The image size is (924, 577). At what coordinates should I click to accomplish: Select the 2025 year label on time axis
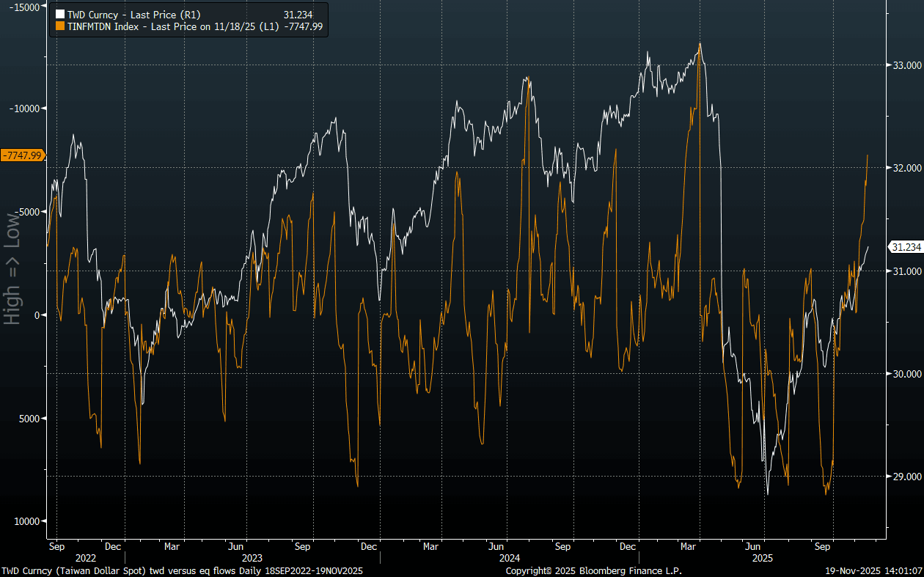[763, 558]
